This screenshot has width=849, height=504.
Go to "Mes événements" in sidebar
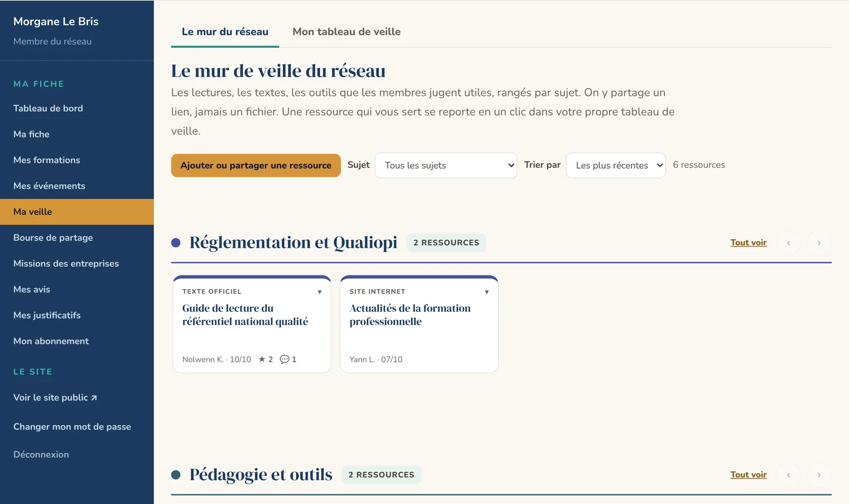77,186
